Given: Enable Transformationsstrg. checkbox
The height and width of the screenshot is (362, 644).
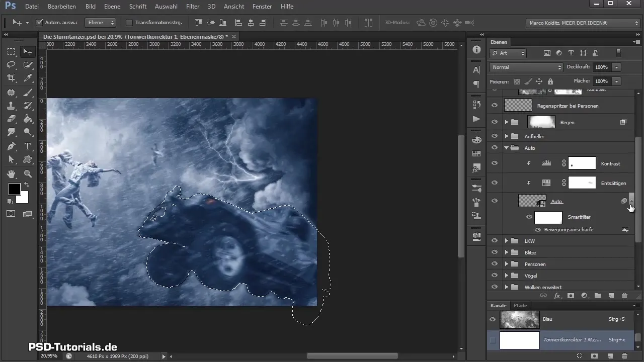Looking at the screenshot, I should 129,23.
